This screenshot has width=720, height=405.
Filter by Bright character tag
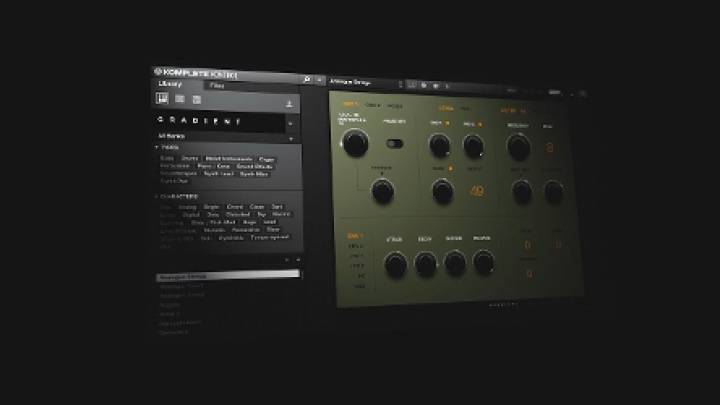tap(212, 207)
